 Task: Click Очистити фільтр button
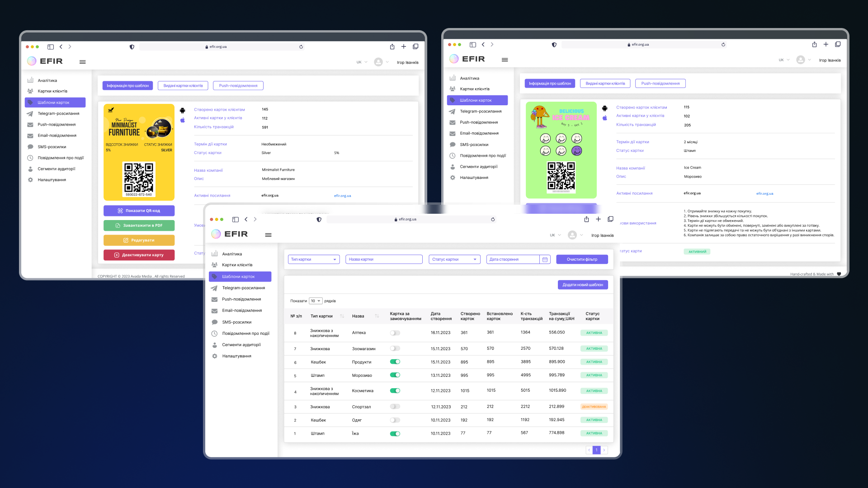click(x=582, y=259)
